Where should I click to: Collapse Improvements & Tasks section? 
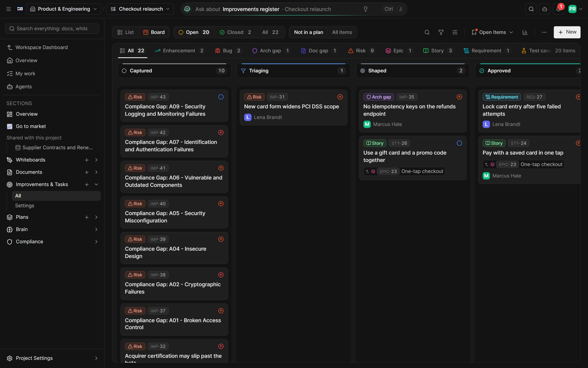point(96,184)
